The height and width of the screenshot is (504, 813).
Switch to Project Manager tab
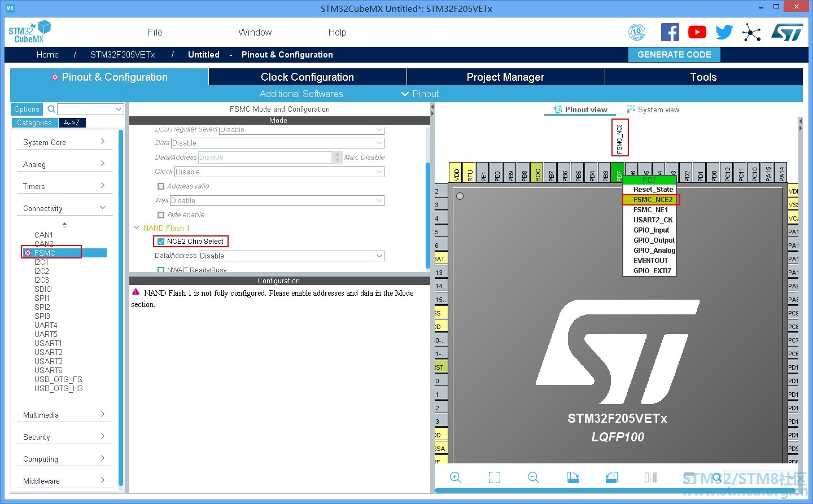(505, 77)
